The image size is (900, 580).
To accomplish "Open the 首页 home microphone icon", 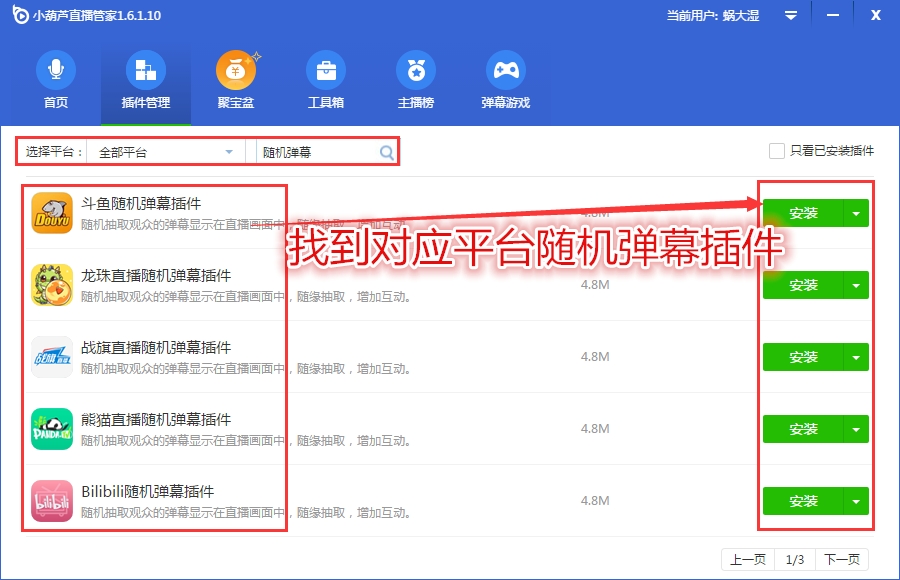I will pos(56,70).
